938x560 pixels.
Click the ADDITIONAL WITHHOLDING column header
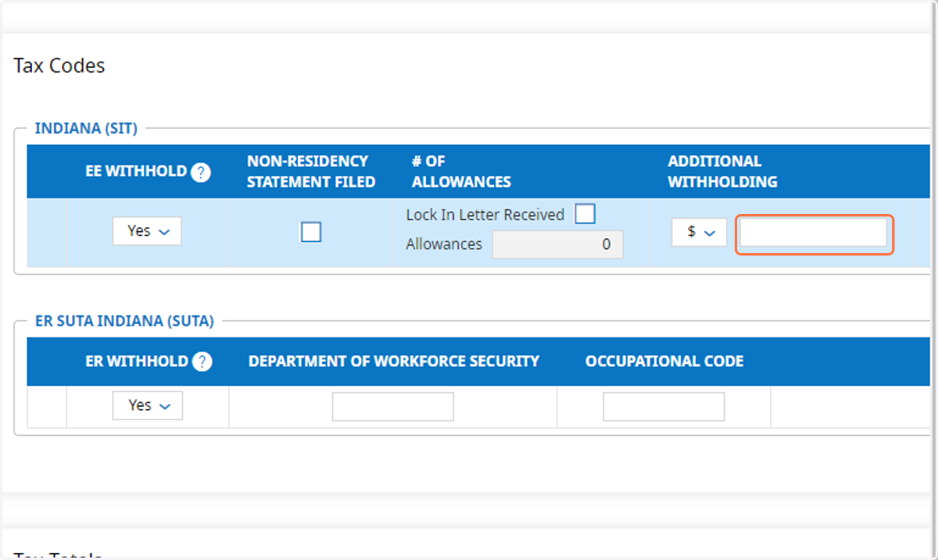click(722, 172)
